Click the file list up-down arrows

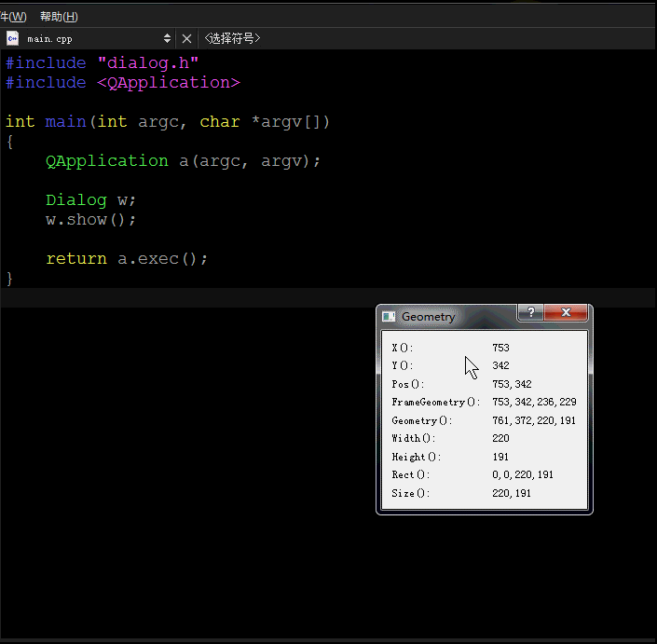[167, 38]
